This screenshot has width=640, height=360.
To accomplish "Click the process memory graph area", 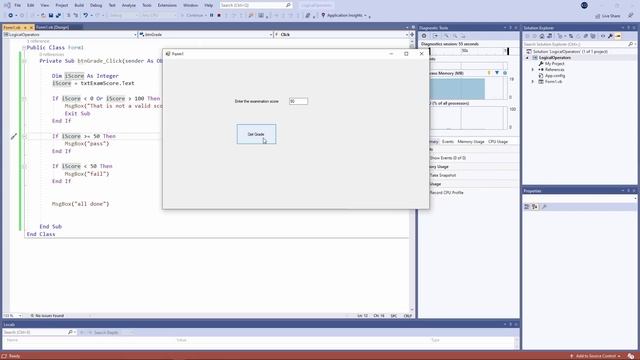I will click(467, 88).
